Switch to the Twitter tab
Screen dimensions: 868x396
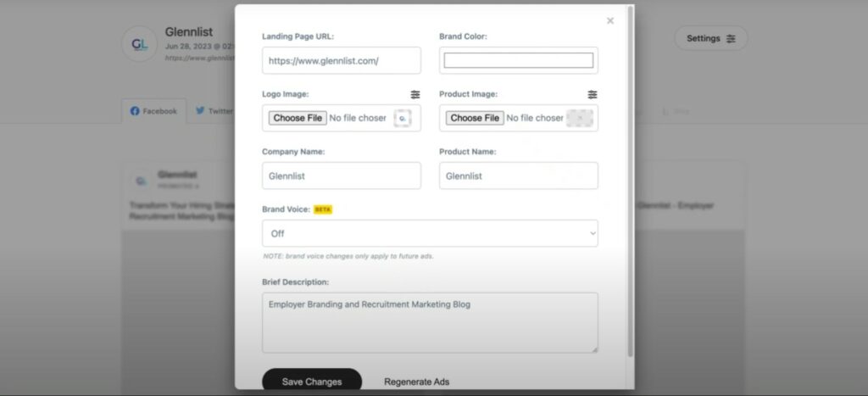click(x=214, y=111)
